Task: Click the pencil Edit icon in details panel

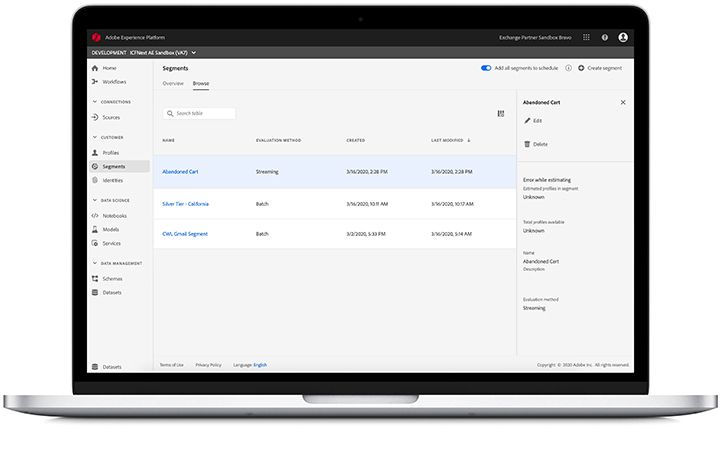Action: coord(527,120)
